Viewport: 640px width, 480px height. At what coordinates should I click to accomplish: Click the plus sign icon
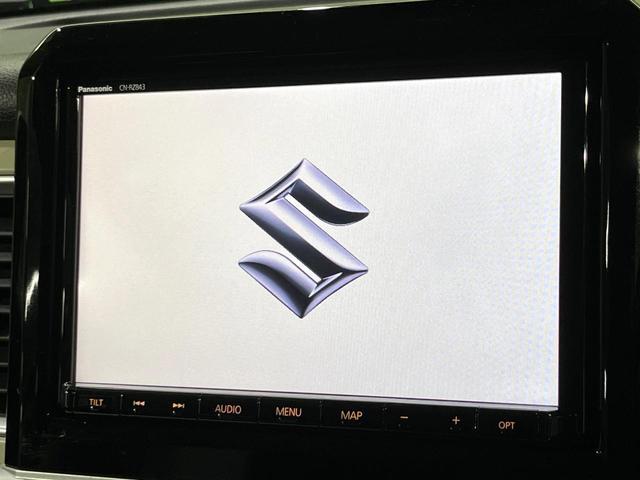click(455, 420)
